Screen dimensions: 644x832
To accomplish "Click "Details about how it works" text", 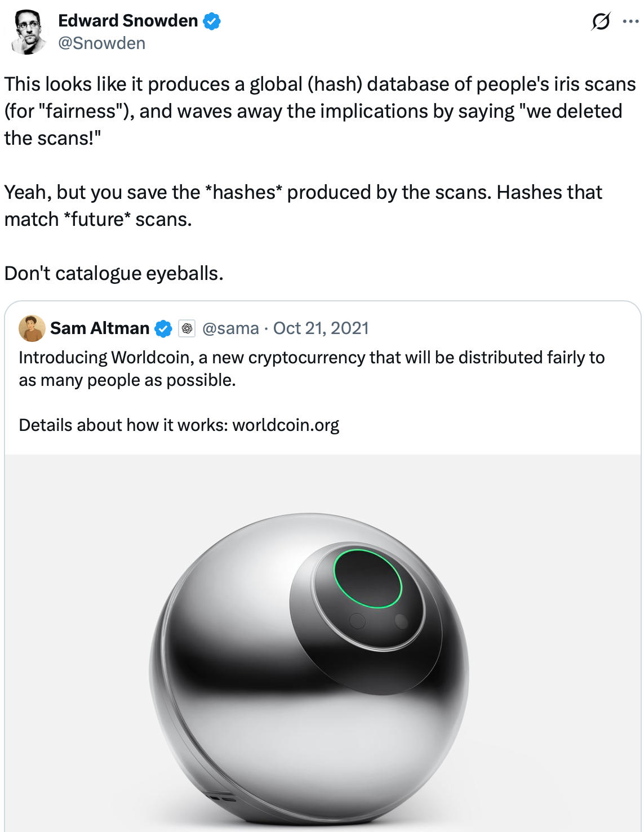I will click(x=123, y=425).
